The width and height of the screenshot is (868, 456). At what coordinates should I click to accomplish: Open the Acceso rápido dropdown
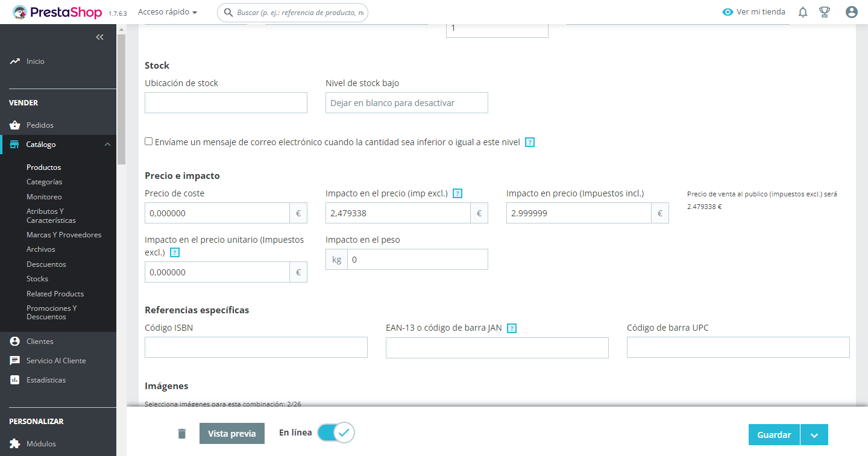[168, 12]
